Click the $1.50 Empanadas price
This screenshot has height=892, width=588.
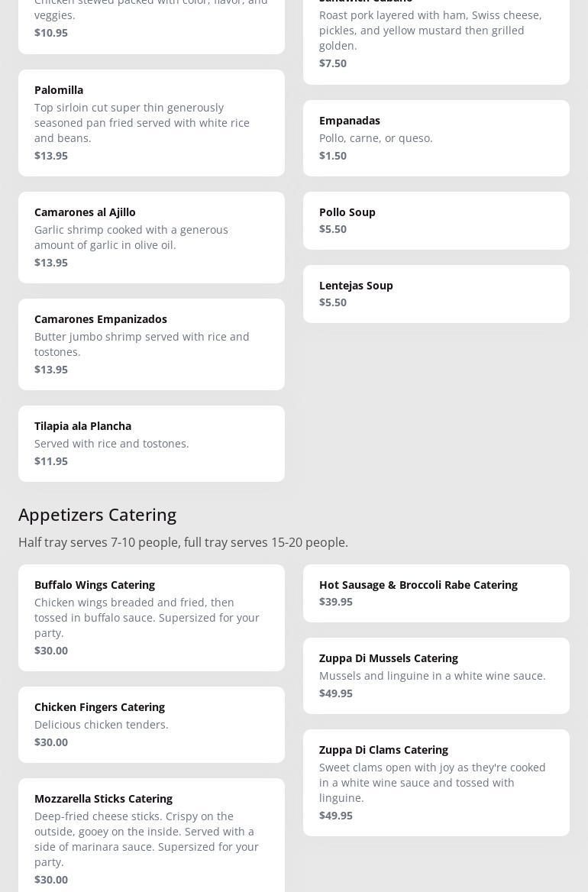click(333, 156)
